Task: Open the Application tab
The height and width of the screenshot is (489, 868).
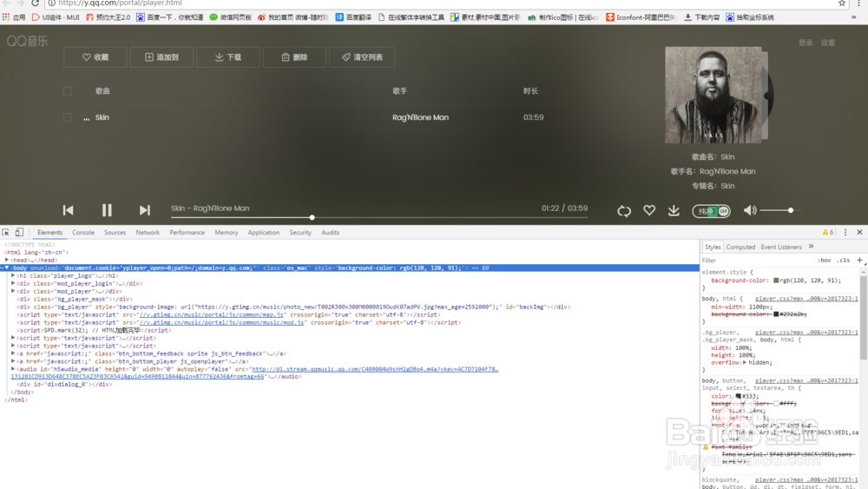Action: click(264, 233)
